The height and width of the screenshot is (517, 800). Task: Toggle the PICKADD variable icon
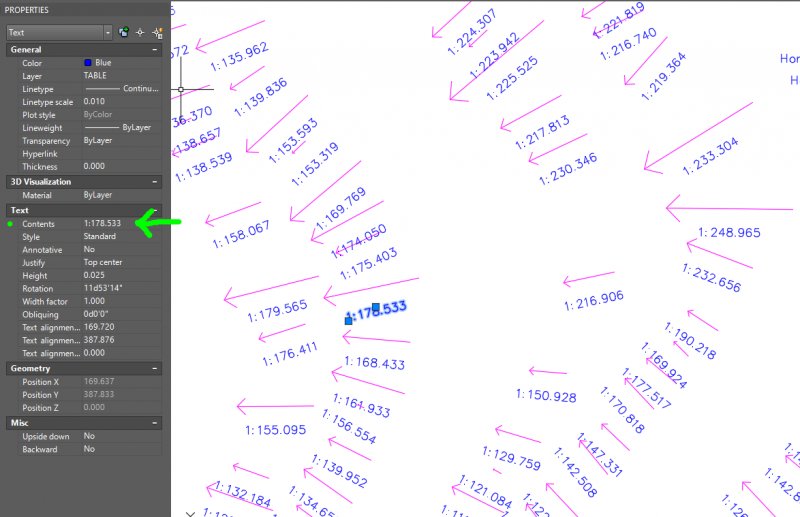click(x=123, y=33)
